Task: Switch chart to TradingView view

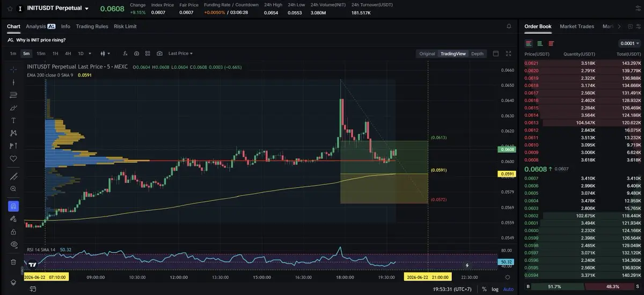Action: (453, 54)
